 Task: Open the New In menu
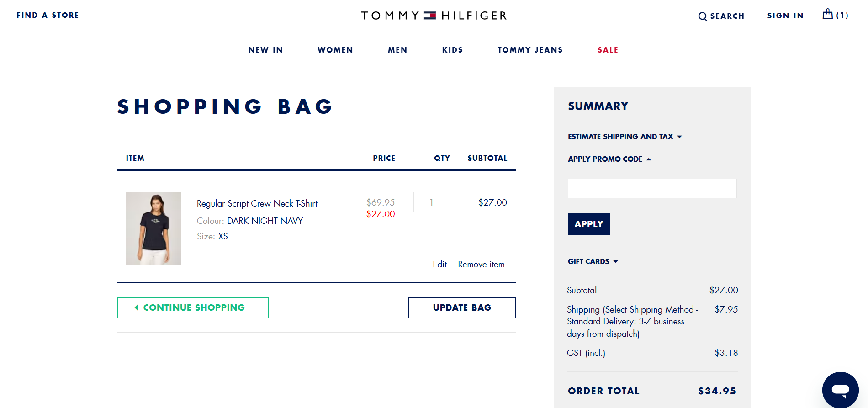click(265, 50)
